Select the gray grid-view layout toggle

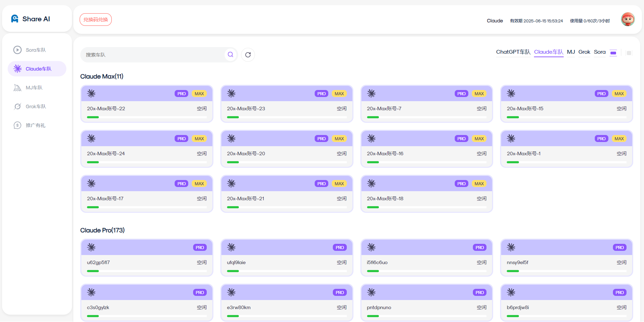(x=629, y=53)
